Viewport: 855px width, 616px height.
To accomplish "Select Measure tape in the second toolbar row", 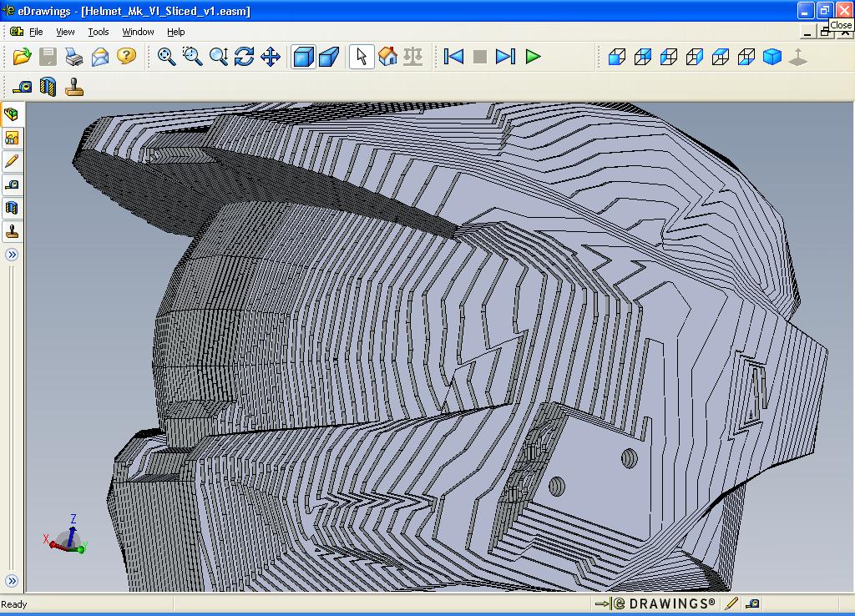I will coord(23,87).
